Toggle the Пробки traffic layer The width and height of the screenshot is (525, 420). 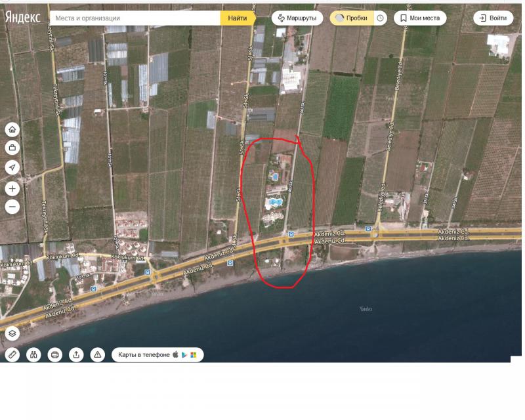coord(352,18)
